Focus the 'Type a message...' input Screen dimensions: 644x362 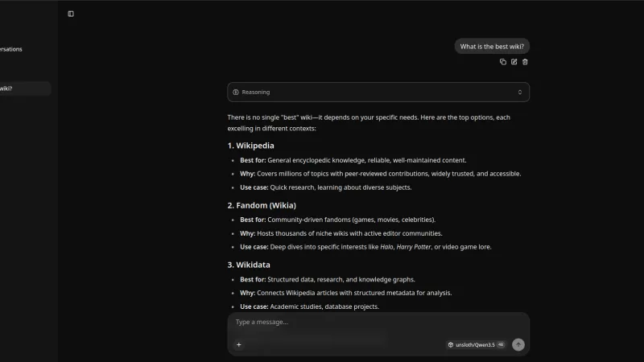pos(378,323)
